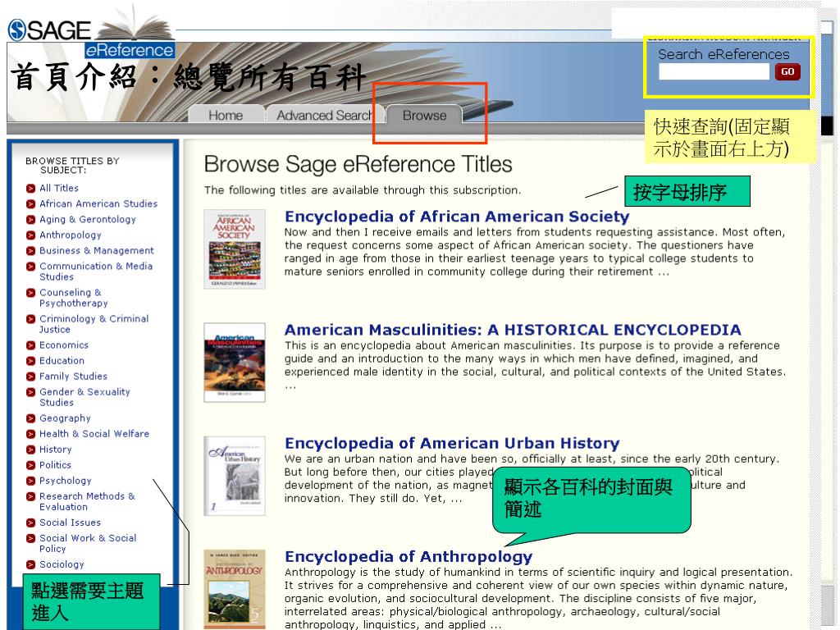Screen dimensions: 840x630
Task: Open the African American Studies subject
Action: [x=98, y=203]
